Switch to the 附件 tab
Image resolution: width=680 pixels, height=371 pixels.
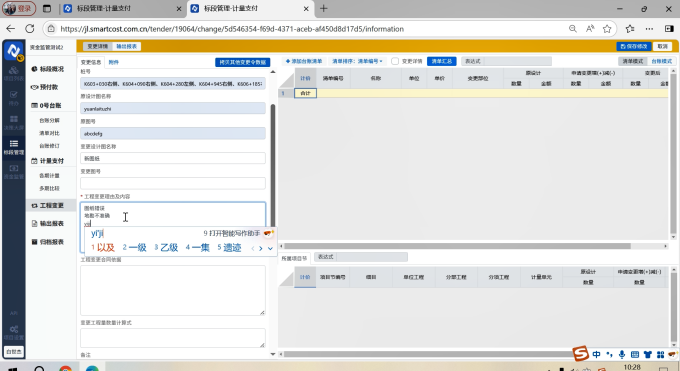coord(114,62)
